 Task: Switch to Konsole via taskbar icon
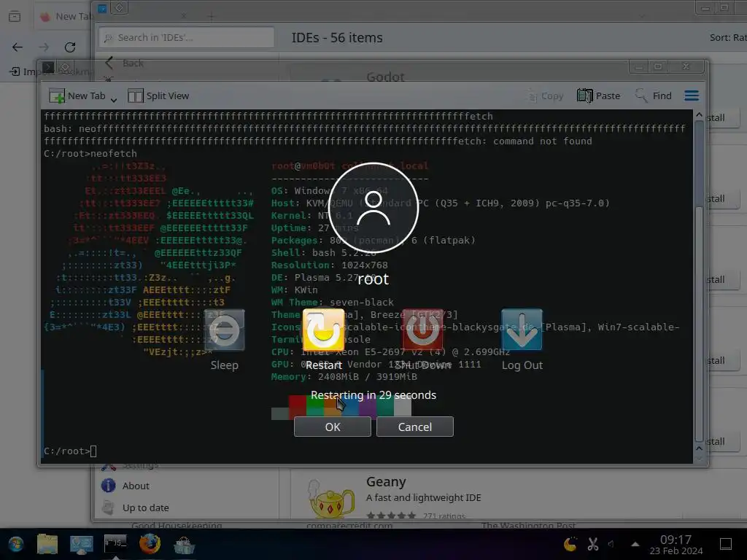pos(115,544)
